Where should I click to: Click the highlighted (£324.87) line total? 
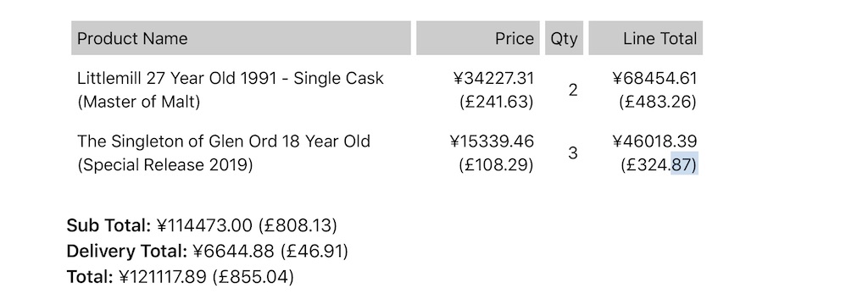tap(659, 165)
